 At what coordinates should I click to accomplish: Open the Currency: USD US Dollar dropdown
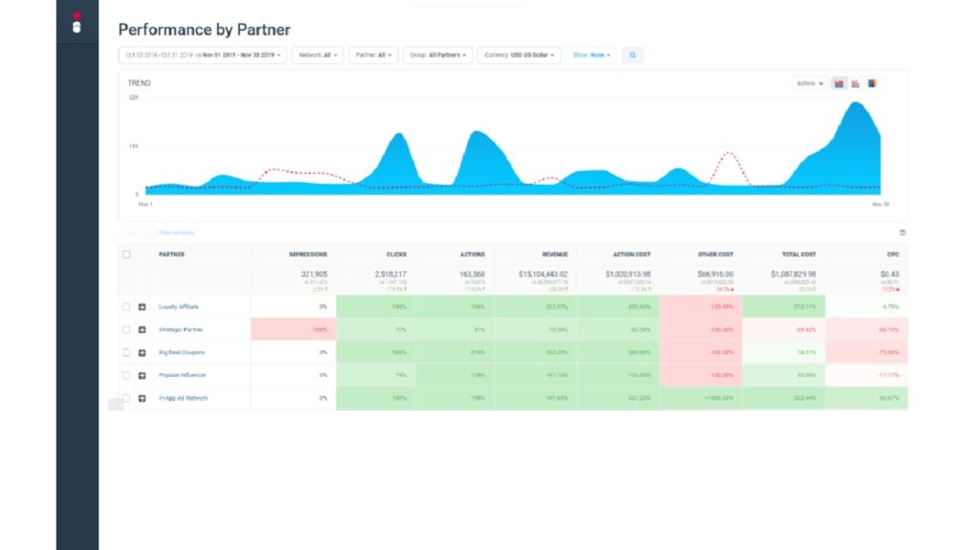519,55
